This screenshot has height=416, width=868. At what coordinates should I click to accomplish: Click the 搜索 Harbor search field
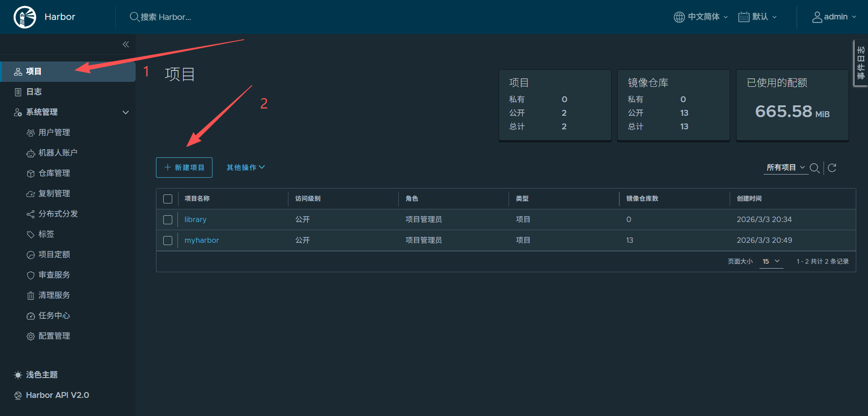[165, 17]
